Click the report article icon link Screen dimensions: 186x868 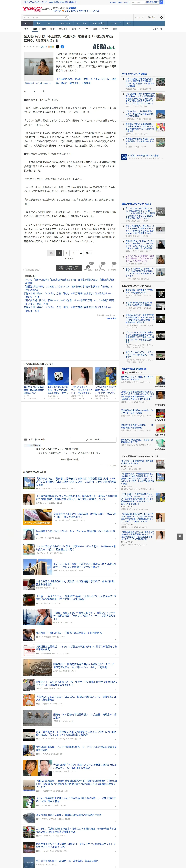[x=32, y=270]
